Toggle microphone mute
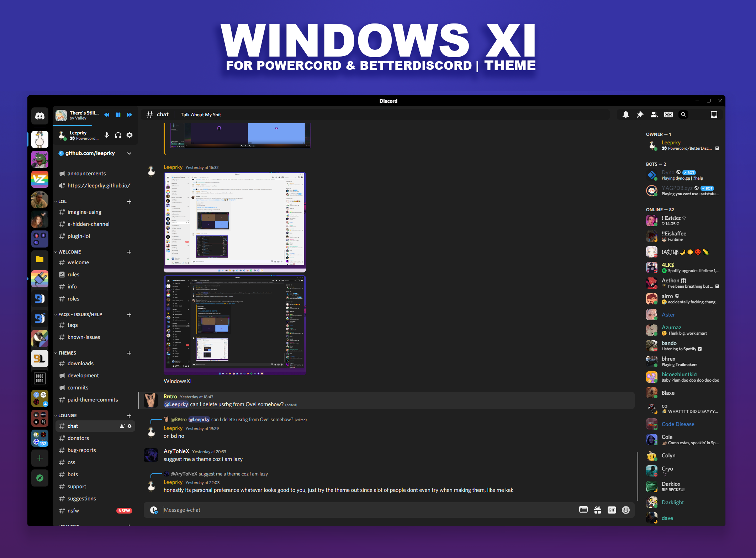The height and width of the screenshot is (558, 756). click(107, 135)
